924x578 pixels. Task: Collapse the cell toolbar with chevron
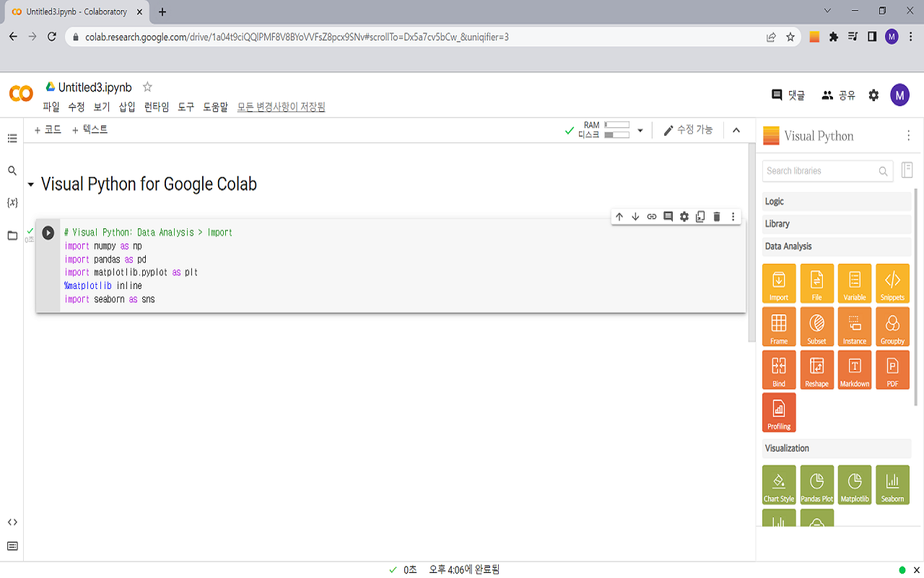(736, 130)
